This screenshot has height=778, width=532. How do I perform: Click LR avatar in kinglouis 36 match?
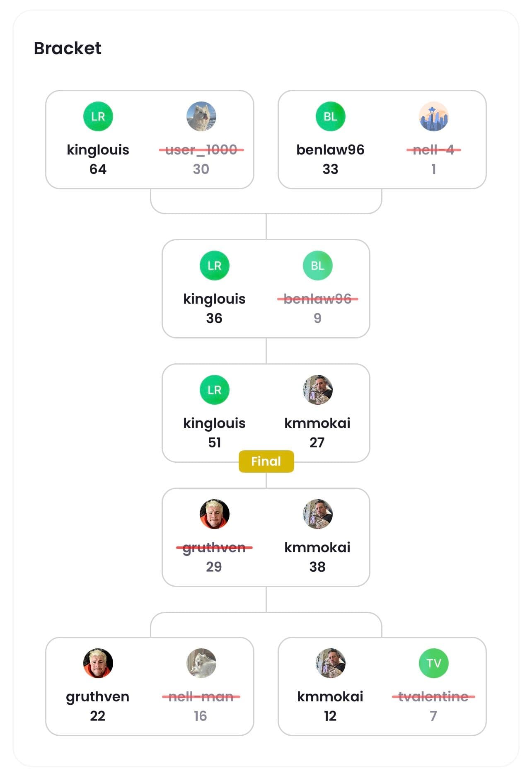coord(214,266)
